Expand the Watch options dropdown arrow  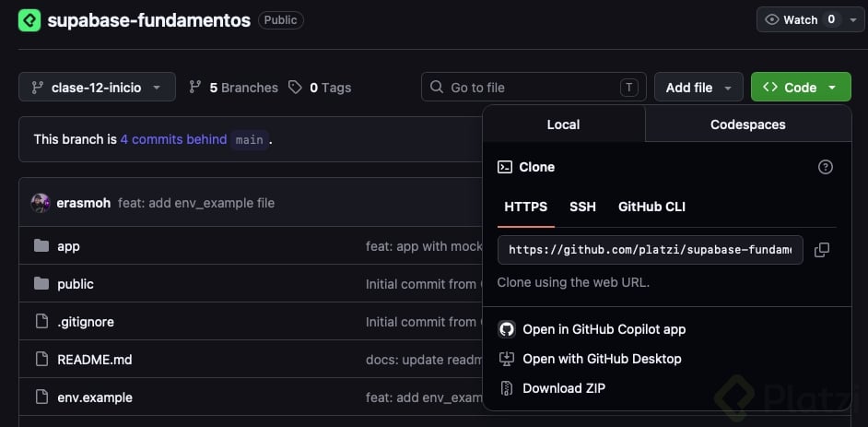853,20
